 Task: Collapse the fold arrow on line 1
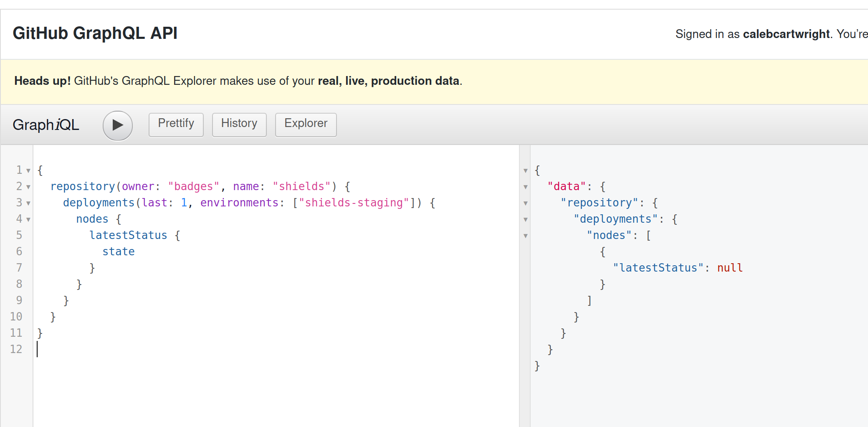click(x=28, y=170)
